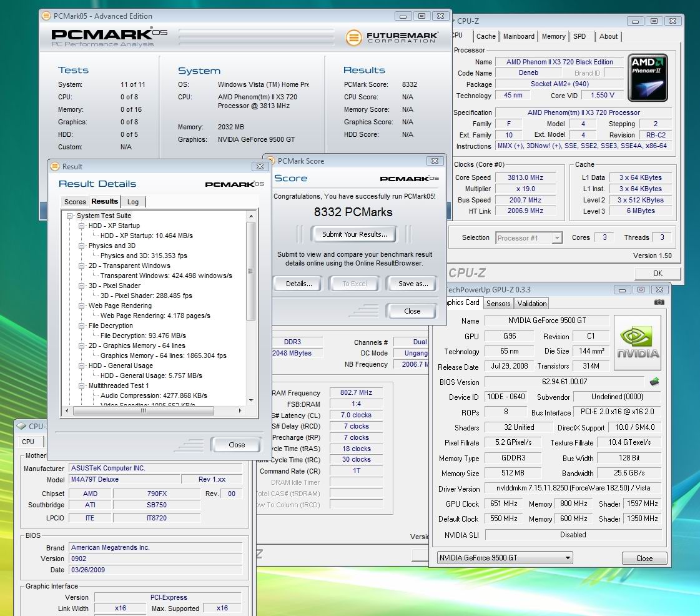Click OK in the CPU-Z window

point(658,273)
